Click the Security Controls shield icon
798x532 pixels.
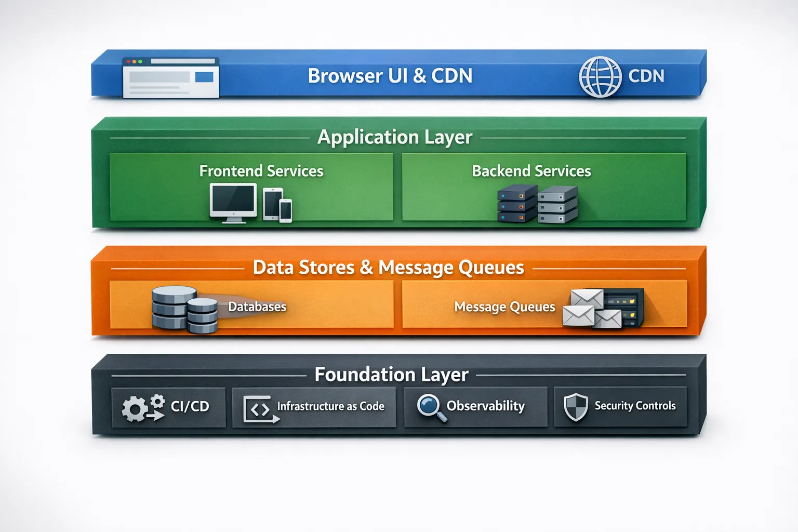(x=576, y=406)
